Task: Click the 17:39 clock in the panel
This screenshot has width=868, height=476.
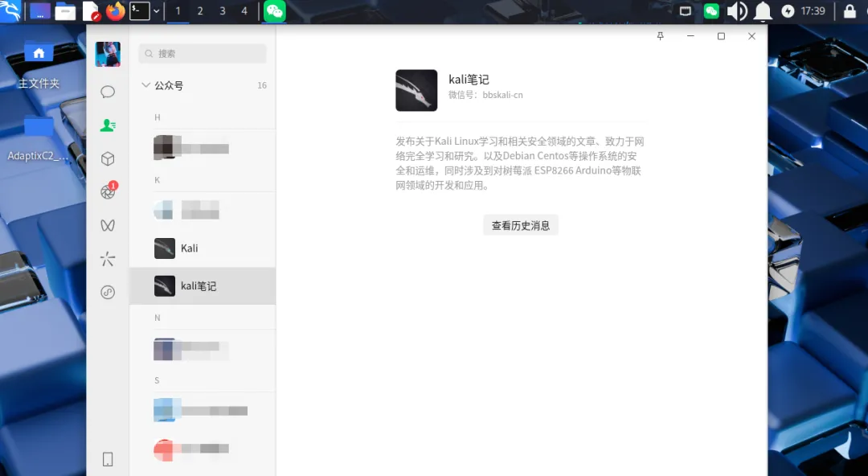Action: (813, 11)
